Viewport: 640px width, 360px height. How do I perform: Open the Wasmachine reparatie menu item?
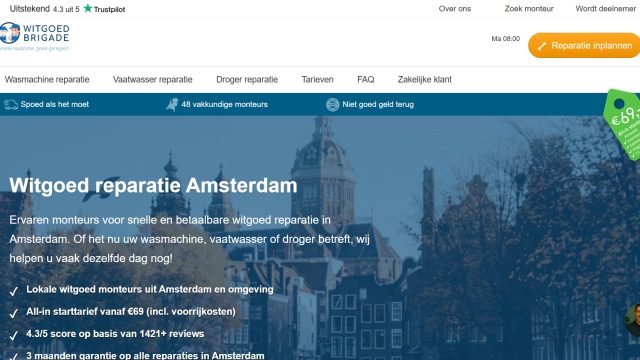click(47, 80)
